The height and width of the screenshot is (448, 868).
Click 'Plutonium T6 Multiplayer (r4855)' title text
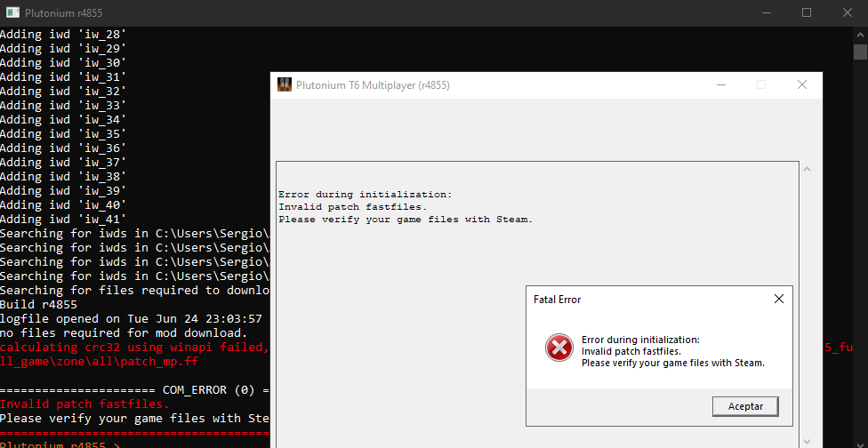point(373,85)
